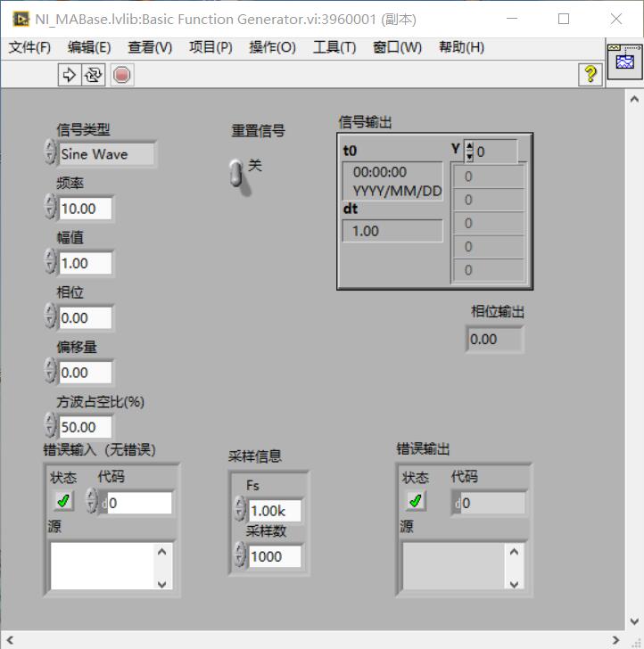Click the 偏移量 stepper arrows

pos(50,370)
